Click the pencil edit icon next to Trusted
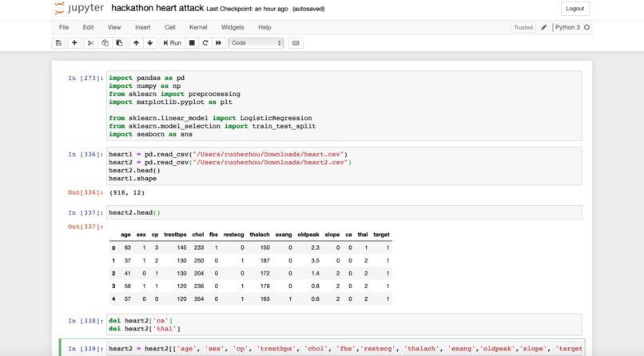 544,27
